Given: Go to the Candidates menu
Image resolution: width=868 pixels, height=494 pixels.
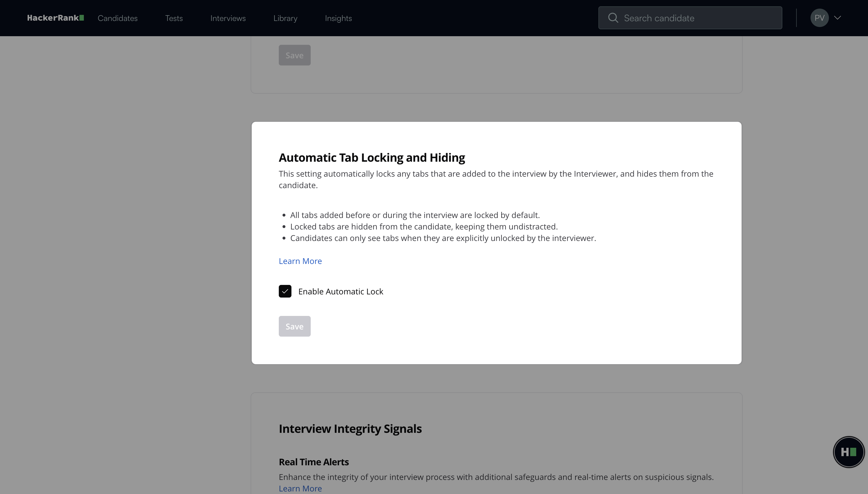Looking at the screenshot, I should click(118, 18).
